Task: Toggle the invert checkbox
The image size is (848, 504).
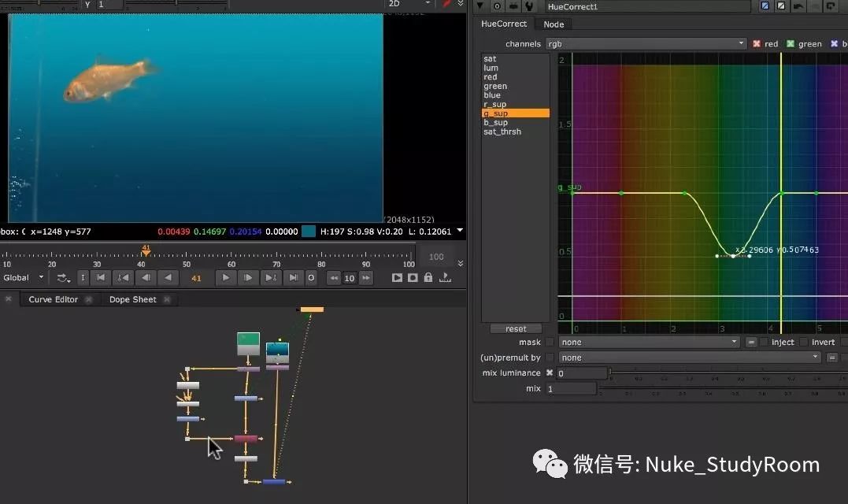Action: tap(804, 342)
